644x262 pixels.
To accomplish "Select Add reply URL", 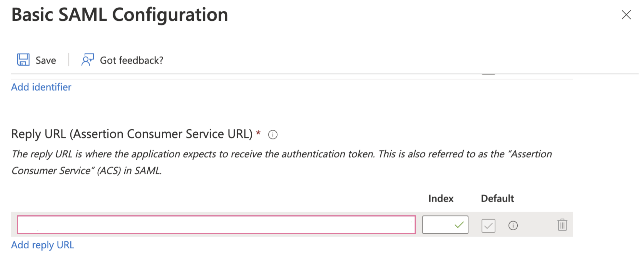I will [42, 245].
